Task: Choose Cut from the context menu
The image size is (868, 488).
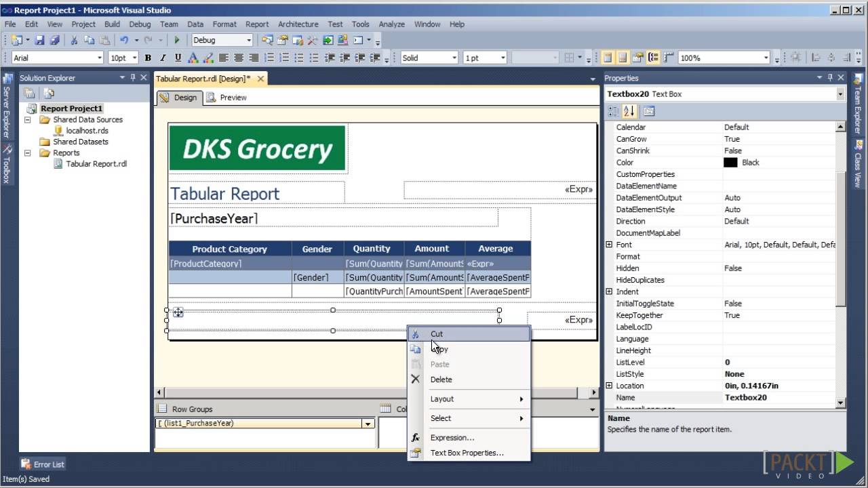Action: point(469,333)
